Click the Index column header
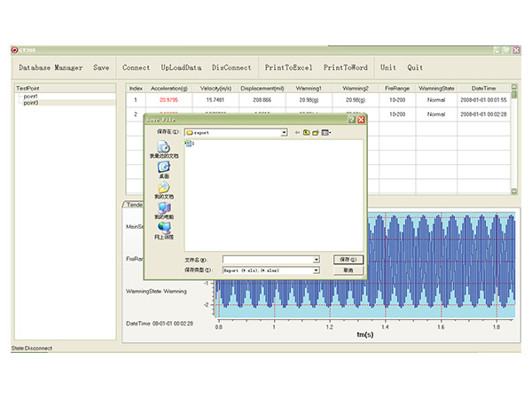The height and width of the screenshot is (399, 532). point(136,88)
